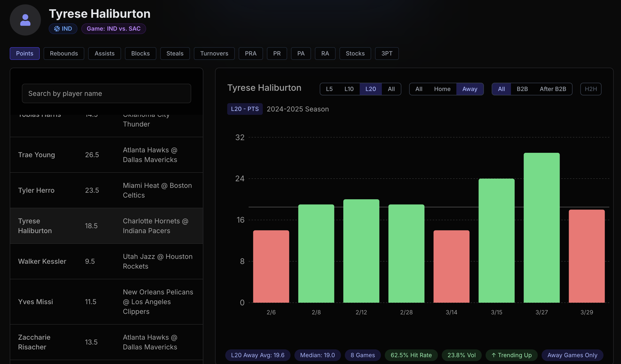Image resolution: width=621 pixels, height=364 pixels.
Task: Select All in the Home/Away location filter
Action: [419, 89]
